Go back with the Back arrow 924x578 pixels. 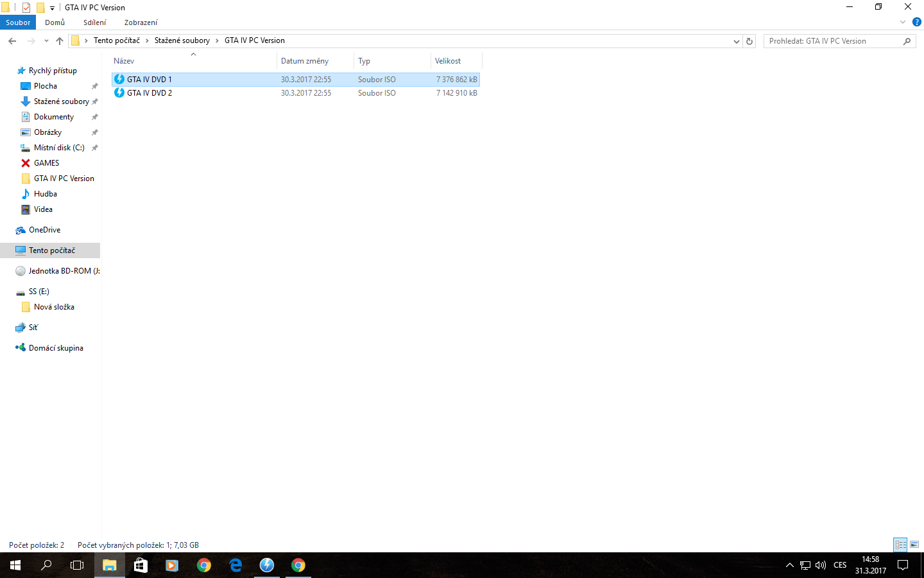click(x=12, y=41)
